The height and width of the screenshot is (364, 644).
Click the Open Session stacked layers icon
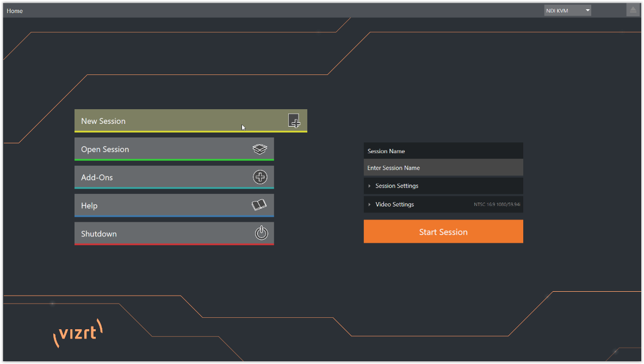pyautogui.click(x=259, y=149)
